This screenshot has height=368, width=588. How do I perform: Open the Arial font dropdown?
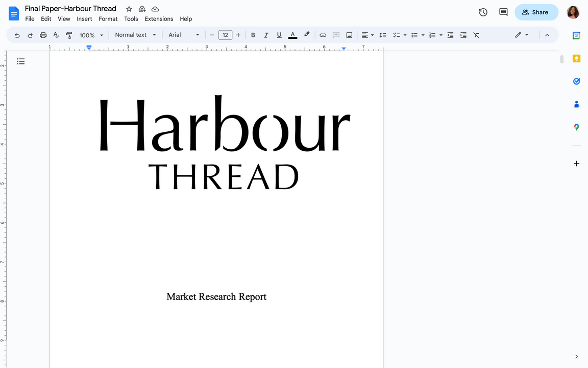(x=184, y=35)
